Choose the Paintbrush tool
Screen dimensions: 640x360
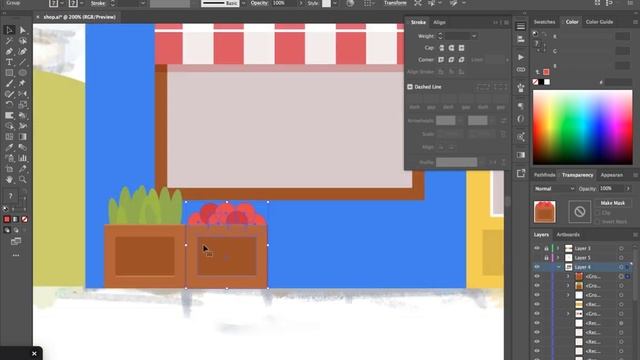(9, 83)
